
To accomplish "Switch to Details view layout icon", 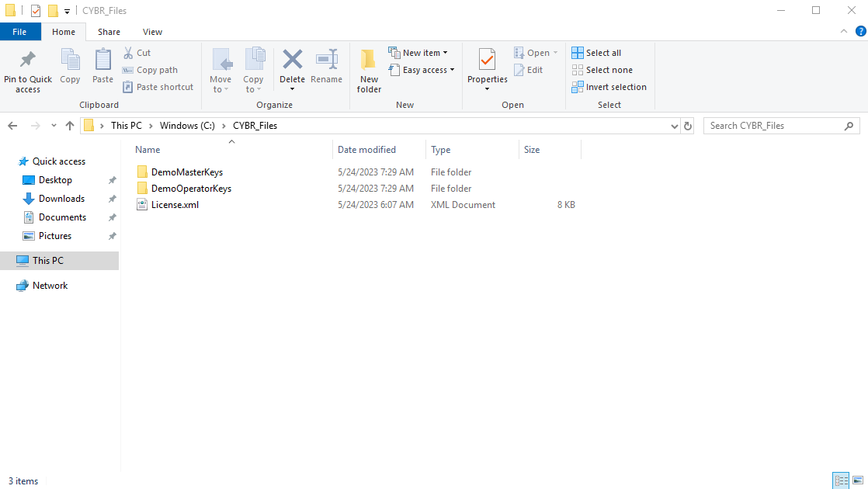I will coord(841,480).
